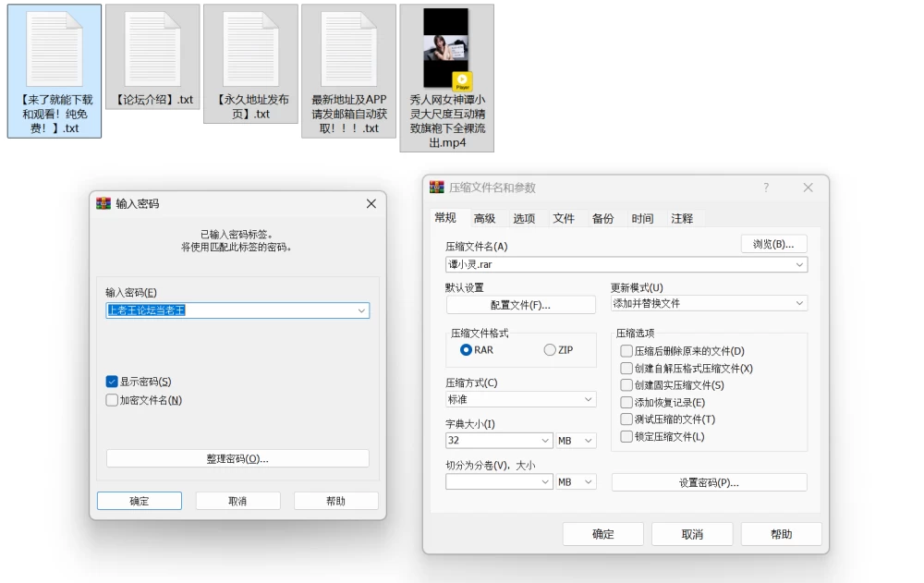Choose the RAR archive format radio button
Screen dimensions: 924x583
[466, 350]
